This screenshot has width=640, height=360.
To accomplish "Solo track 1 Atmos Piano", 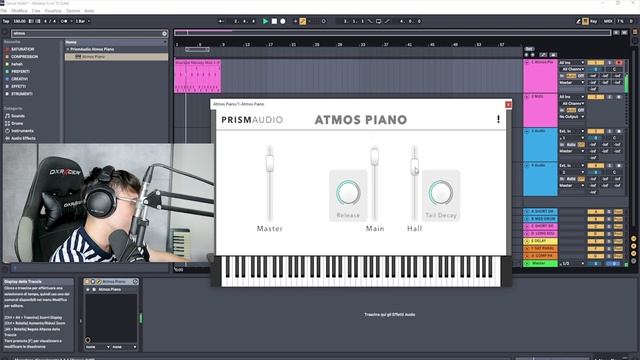I will point(609,62).
